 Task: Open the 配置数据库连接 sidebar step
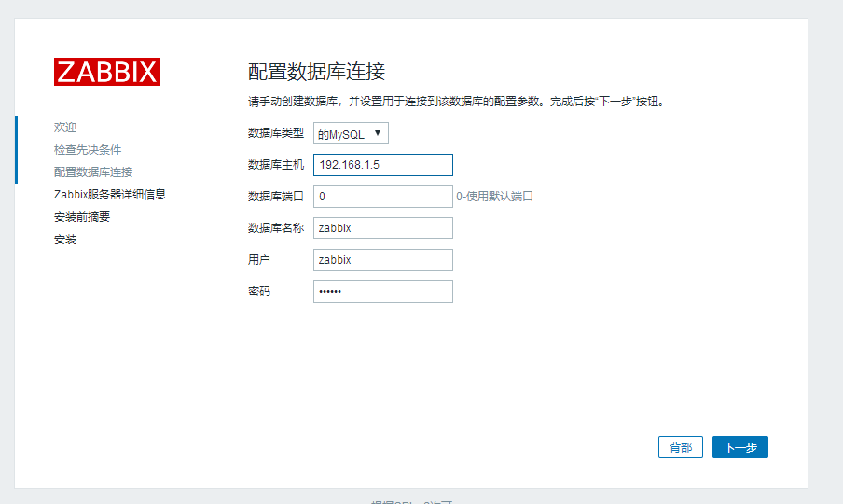pyautogui.click(x=93, y=171)
